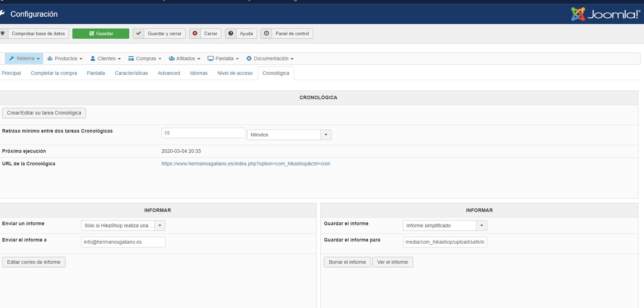Go to the Características tab

tap(131, 73)
